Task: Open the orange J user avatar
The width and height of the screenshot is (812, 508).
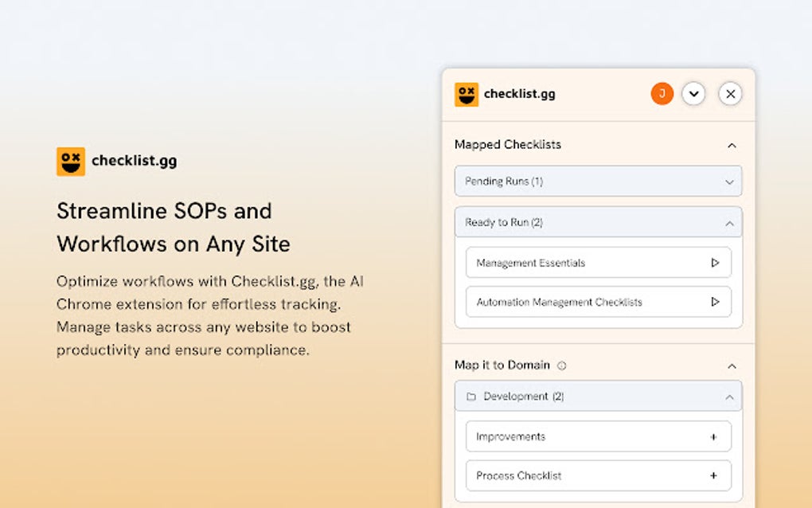Action: click(x=662, y=94)
